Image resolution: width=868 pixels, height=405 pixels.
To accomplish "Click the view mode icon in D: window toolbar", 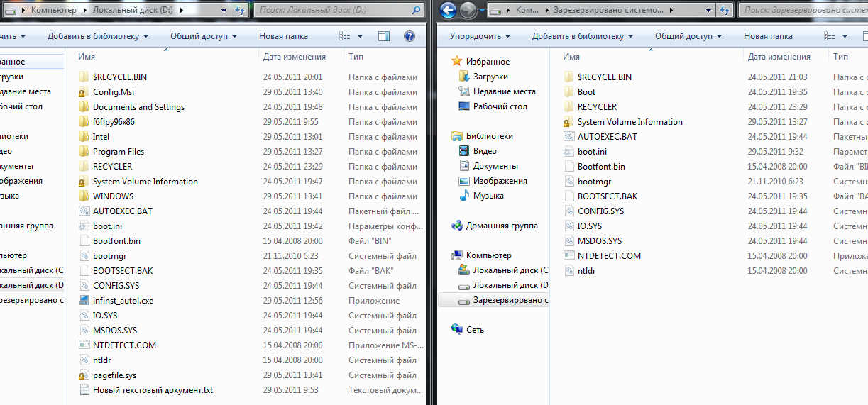I will click(346, 36).
